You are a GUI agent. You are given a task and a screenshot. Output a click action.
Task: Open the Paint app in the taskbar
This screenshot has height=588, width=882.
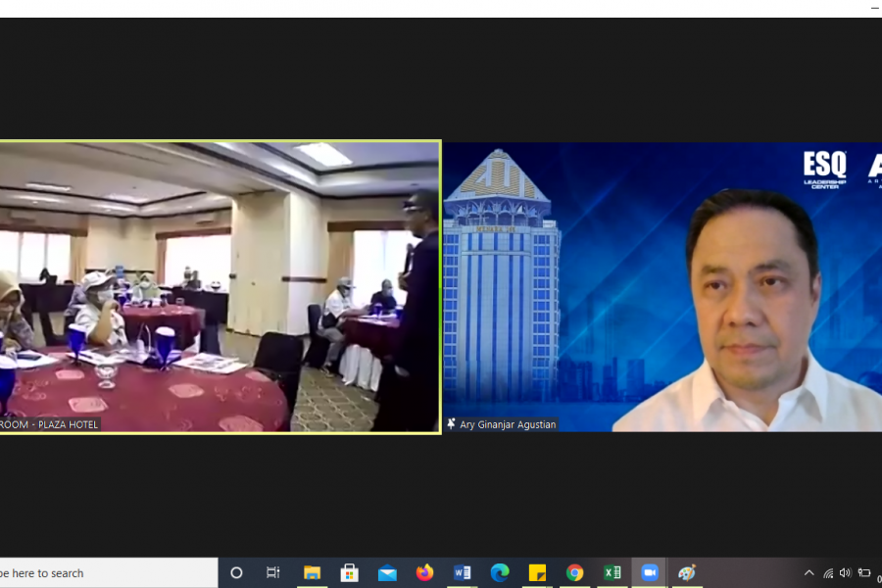point(687,573)
